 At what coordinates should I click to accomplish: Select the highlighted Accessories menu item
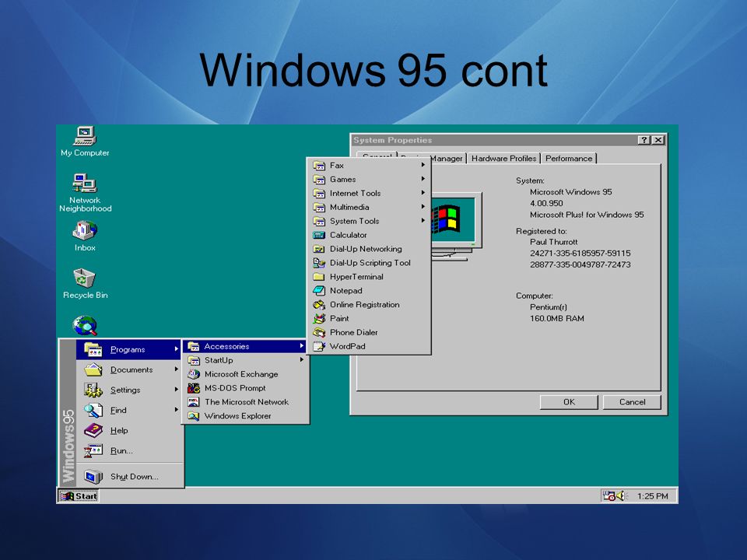tap(245, 346)
